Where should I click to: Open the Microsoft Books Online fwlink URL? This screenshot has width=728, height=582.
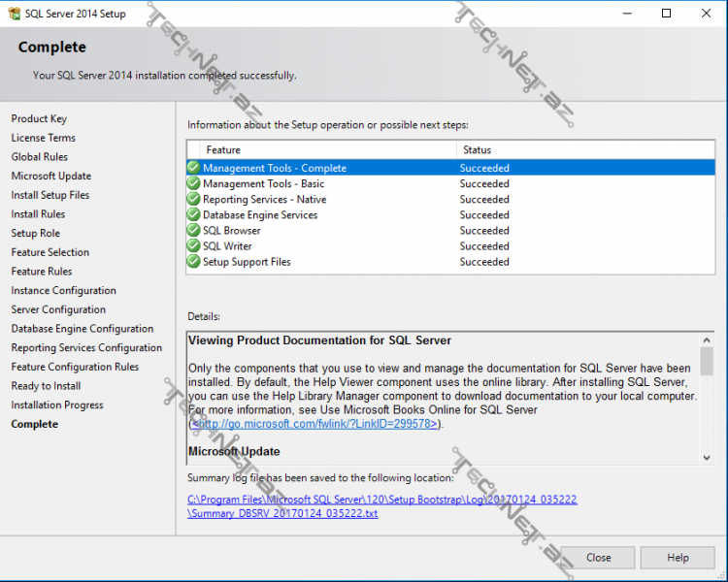[x=314, y=424]
